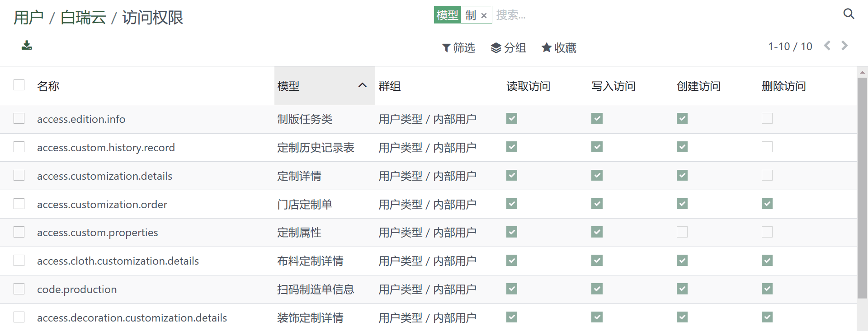Select row access.decoration.customization.details checkbox

[19, 317]
